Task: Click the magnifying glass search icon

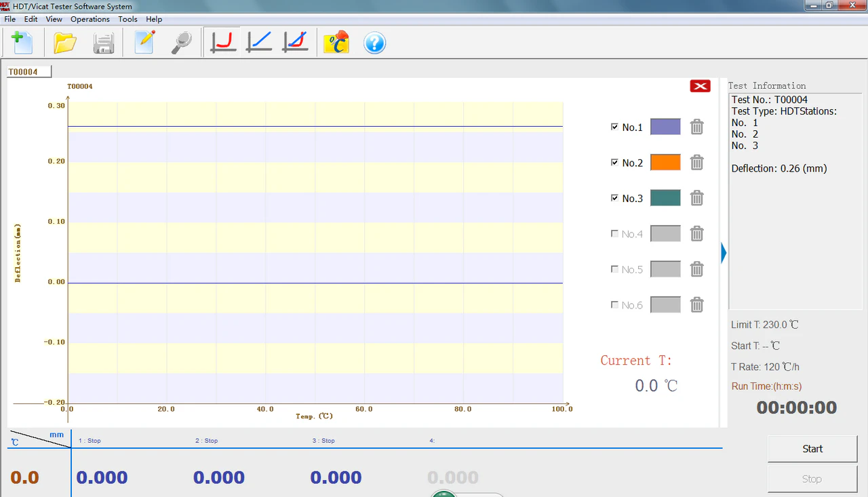Action: tap(182, 43)
